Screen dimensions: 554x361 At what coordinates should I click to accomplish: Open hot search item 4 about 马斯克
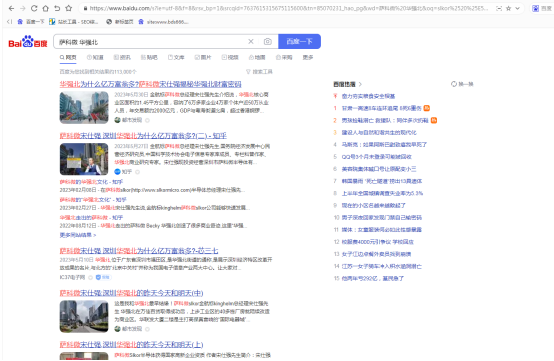[384, 144]
